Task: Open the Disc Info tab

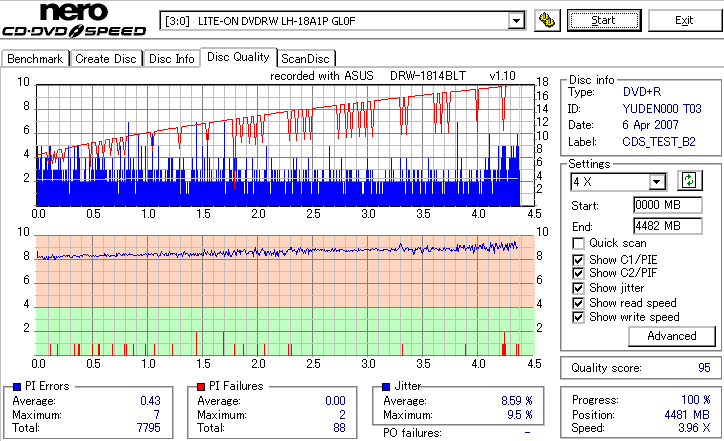Action: [171, 59]
